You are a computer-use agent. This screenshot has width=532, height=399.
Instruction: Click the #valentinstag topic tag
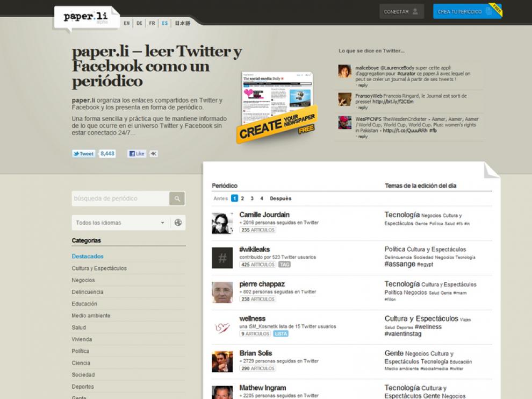pos(402,334)
